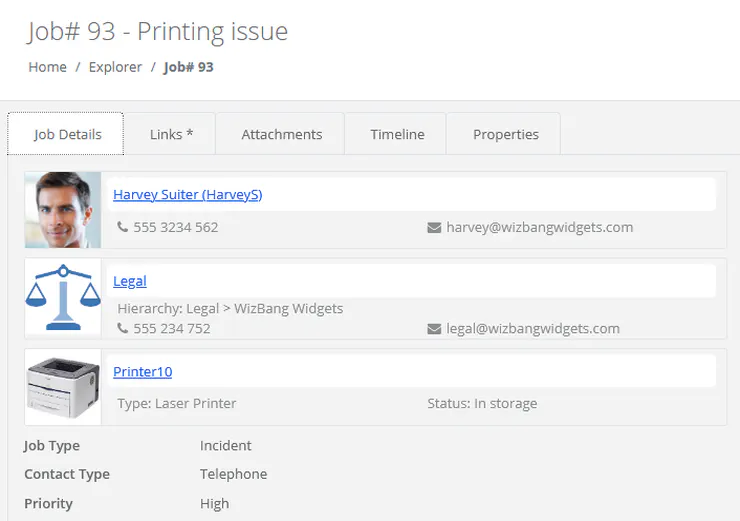Open the Harvey Suiter (HarveyS) link
The height and width of the screenshot is (521, 740).
tap(187, 194)
